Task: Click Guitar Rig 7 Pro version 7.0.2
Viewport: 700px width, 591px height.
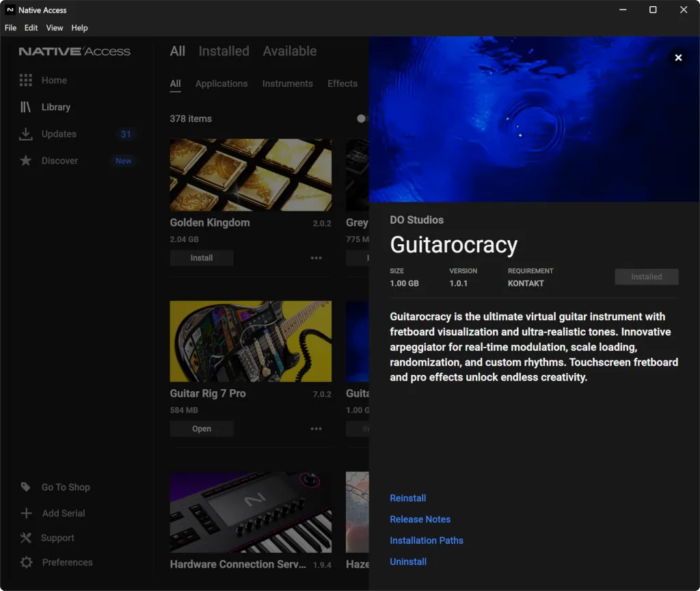Action: tap(322, 394)
